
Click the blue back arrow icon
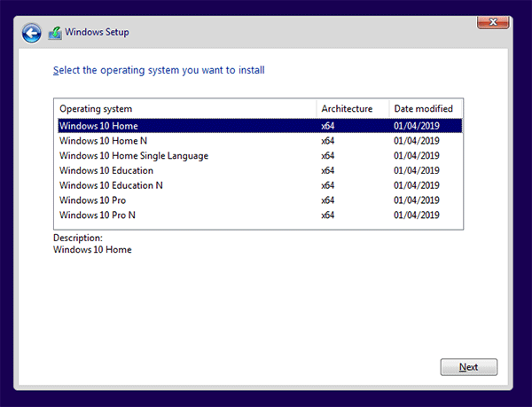tap(32, 33)
